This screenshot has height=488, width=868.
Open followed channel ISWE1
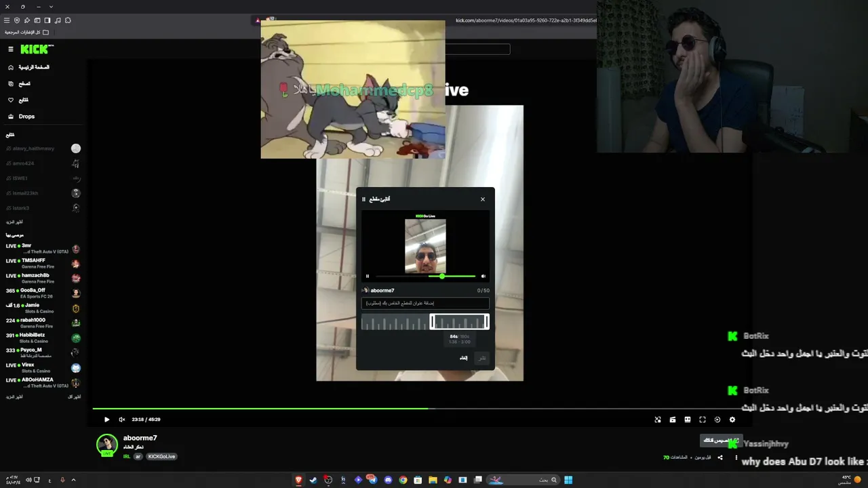[x=43, y=178]
